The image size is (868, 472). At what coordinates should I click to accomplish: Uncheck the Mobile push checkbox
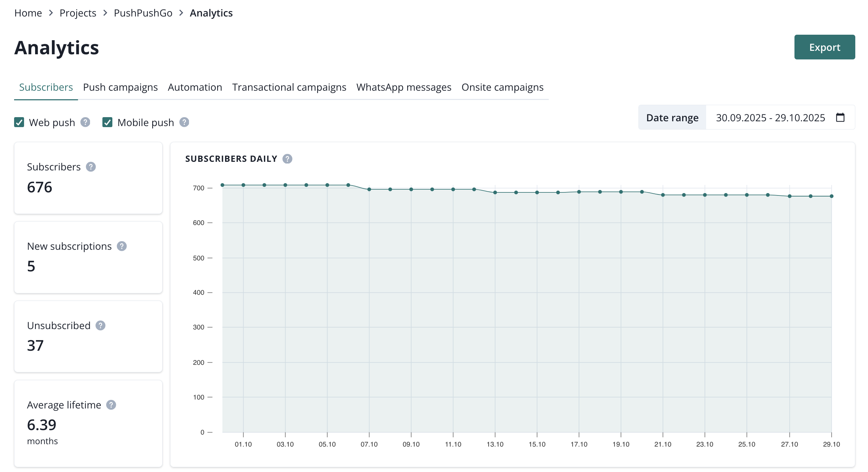click(108, 122)
